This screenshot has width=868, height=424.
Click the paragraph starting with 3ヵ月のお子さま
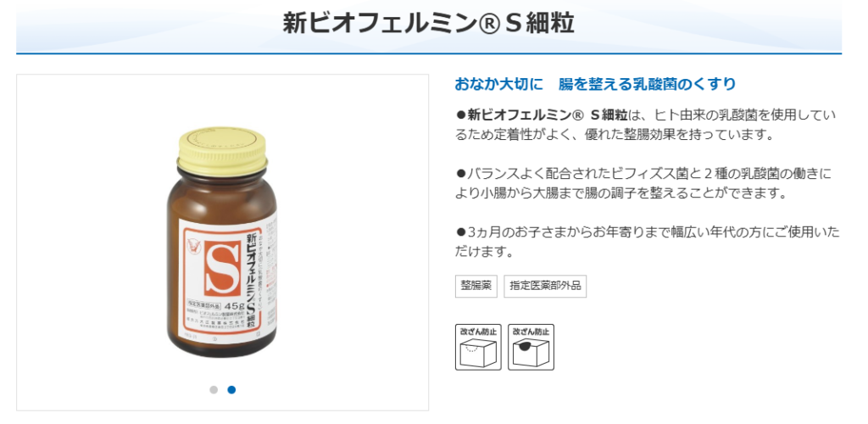pyautogui.click(x=647, y=242)
